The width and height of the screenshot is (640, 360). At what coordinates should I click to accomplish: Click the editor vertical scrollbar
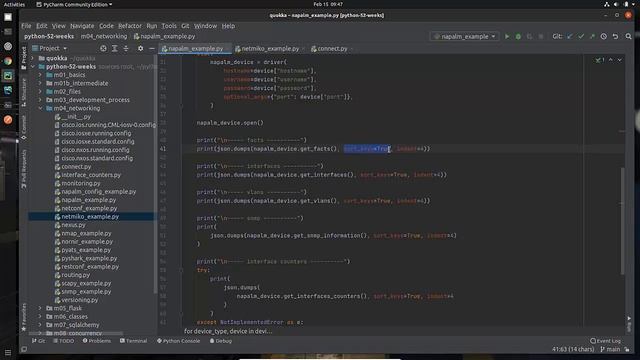[622, 220]
